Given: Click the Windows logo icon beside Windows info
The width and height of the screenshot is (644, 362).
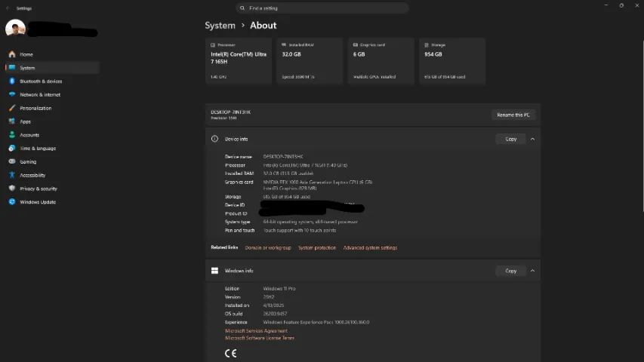Looking at the screenshot, I should (x=215, y=271).
